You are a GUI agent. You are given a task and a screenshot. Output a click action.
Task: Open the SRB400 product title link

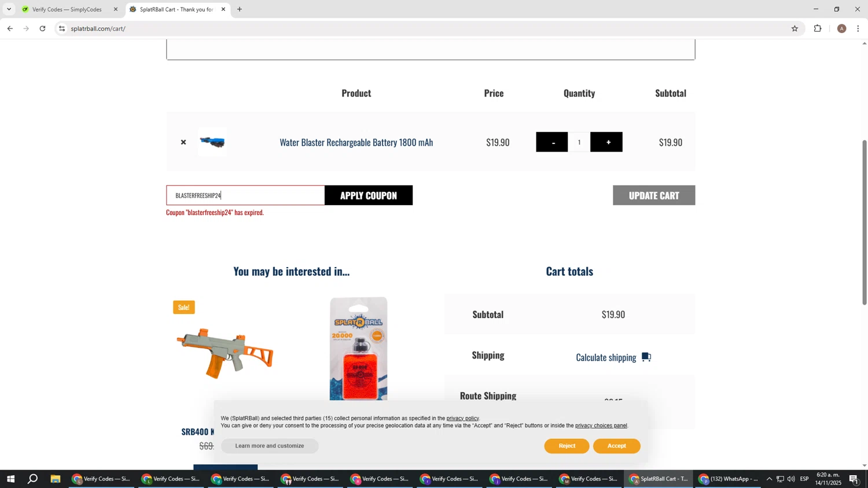(x=198, y=432)
